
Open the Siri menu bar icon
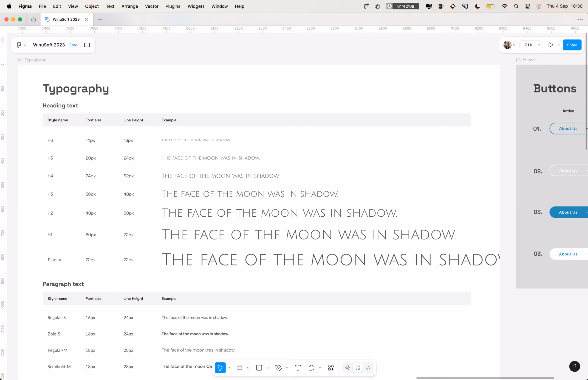click(539, 6)
